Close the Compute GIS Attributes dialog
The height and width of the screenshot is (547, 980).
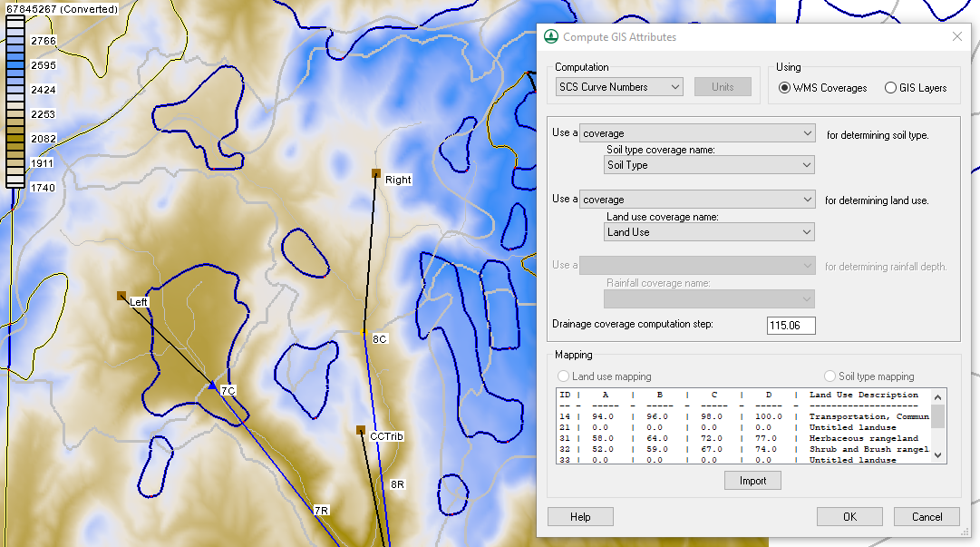point(956,37)
